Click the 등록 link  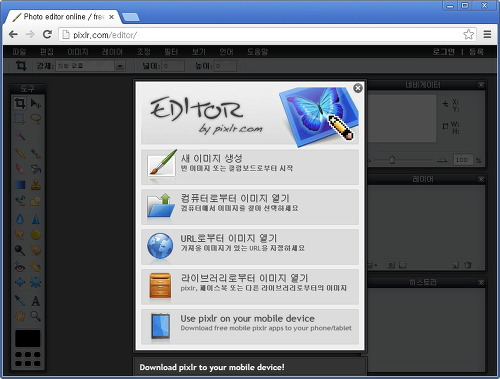476,52
